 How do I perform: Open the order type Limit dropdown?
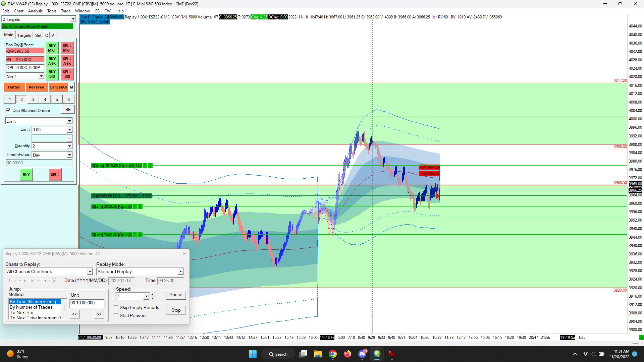pyautogui.click(x=69, y=121)
